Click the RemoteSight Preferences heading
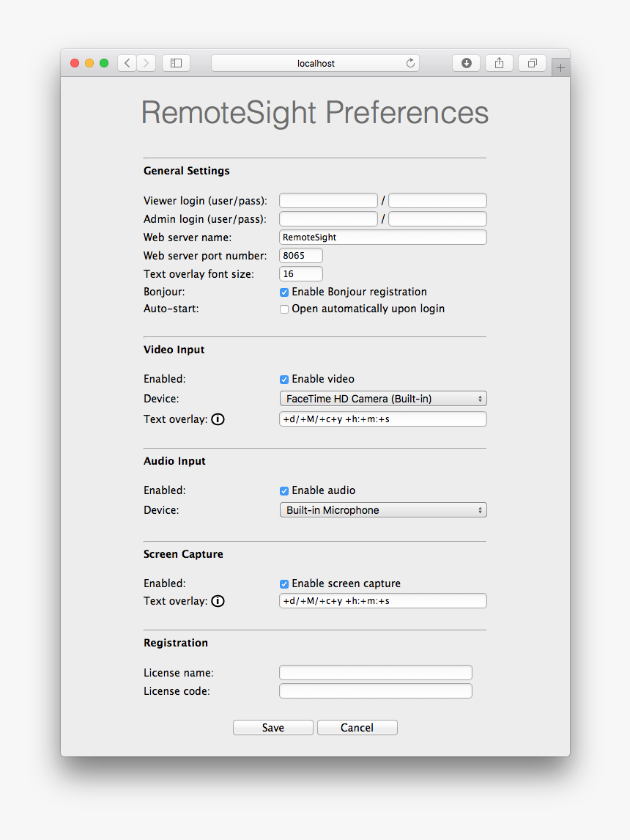This screenshot has width=630, height=840. [315, 113]
